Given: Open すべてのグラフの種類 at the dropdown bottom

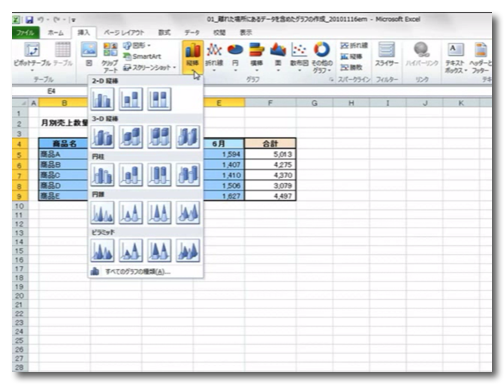Looking at the screenshot, I should tap(146, 272).
